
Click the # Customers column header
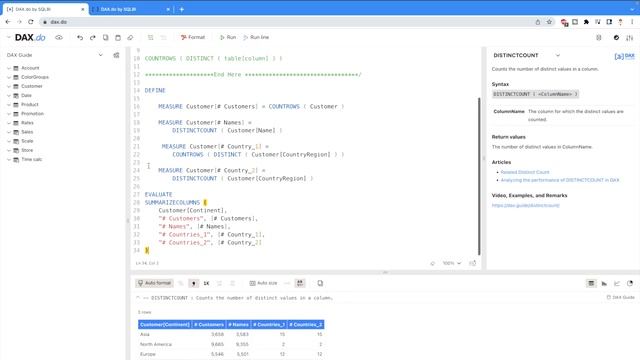point(209,324)
